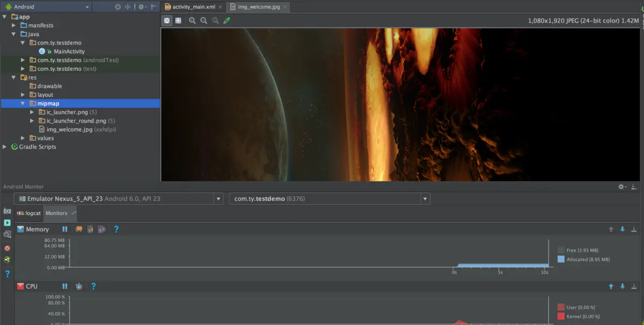
Task: Hide the project tool window
Action: pyautogui.click(x=154, y=7)
